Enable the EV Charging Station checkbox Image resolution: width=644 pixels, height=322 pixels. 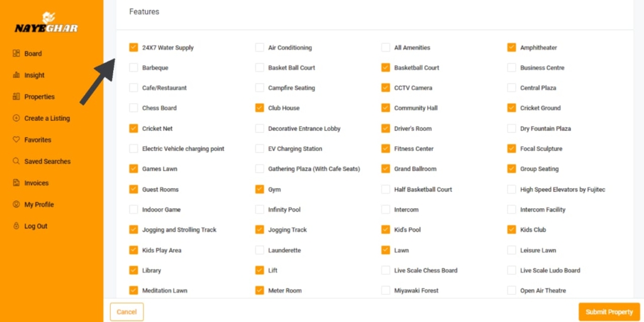click(260, 148)
